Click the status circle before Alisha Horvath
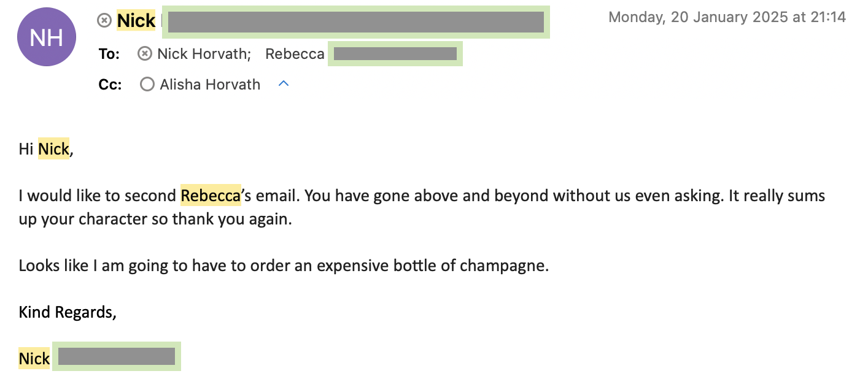Screen dimensions: 868x379 click(147, 84)
